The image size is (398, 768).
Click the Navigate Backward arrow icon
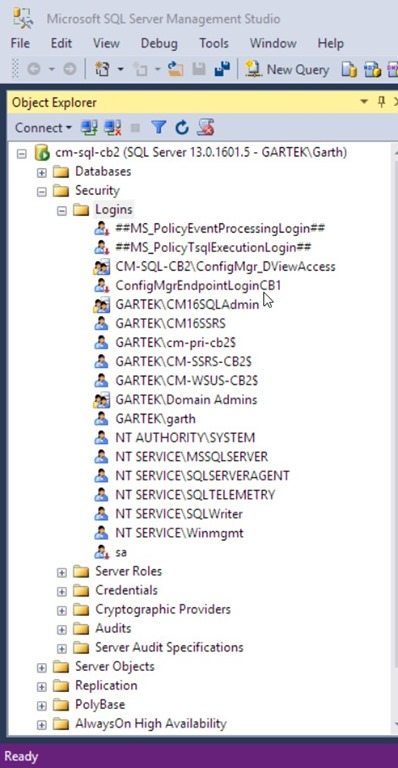coord(33,70)
